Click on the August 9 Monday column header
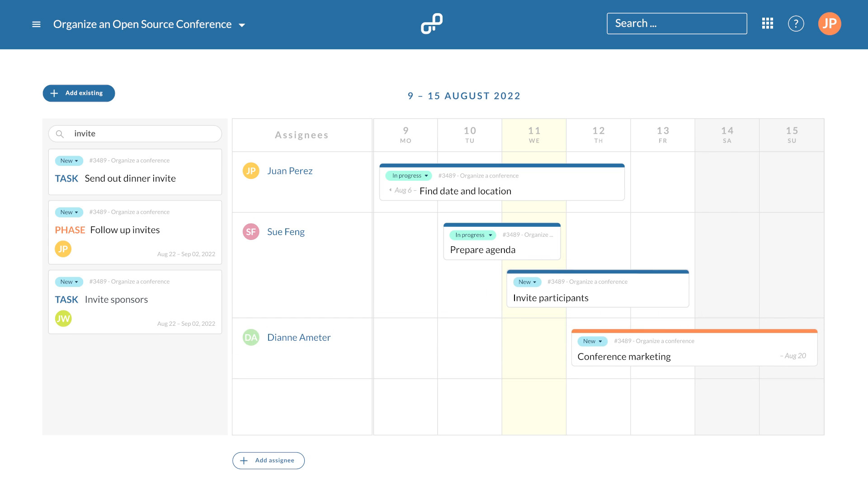Screen dimensions: 868x488 (x=406, y=134)
